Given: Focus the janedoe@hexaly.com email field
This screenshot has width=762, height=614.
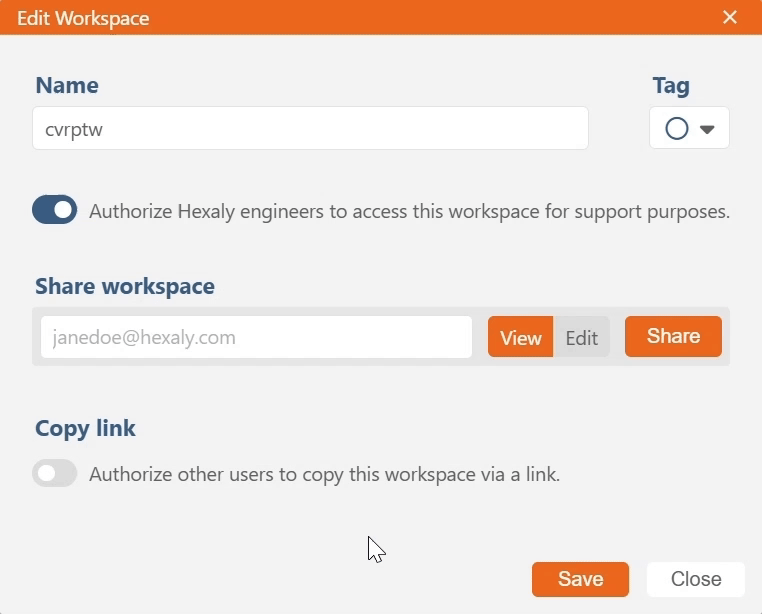Looking at the screenshot, I should click(256, 337).
